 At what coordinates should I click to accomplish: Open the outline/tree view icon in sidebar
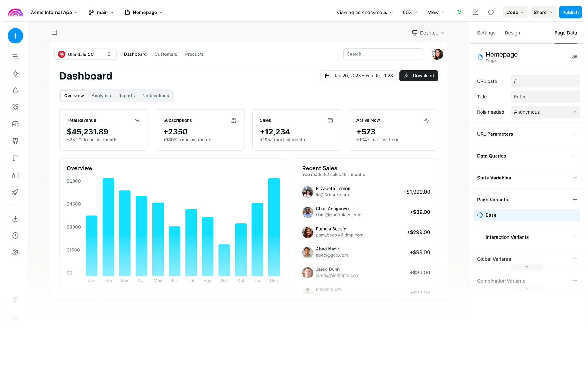point(15,56)
